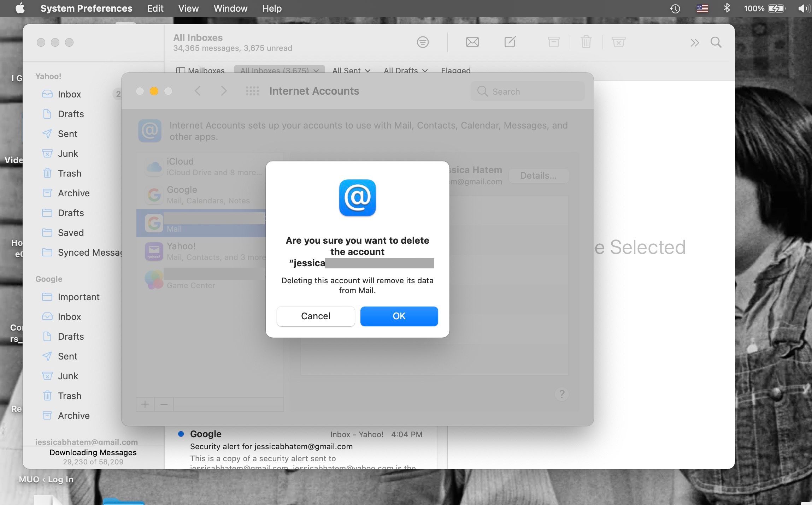Remove selected account with the minus button
812x505 pixels.
coord(164,404)
